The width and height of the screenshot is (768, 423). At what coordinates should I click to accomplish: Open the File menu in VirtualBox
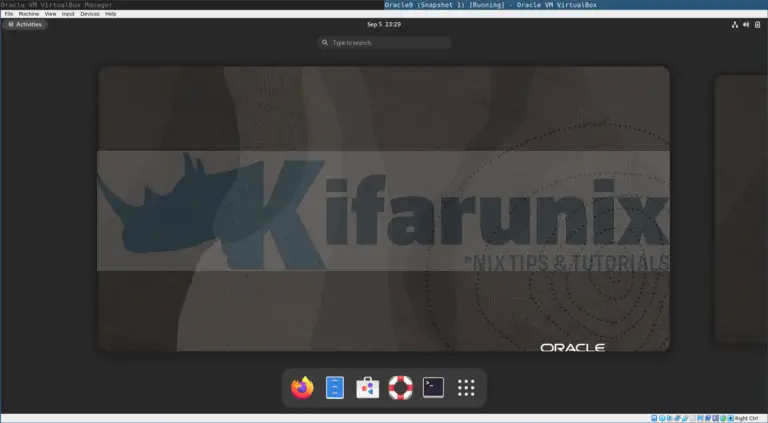click(9, 14)
